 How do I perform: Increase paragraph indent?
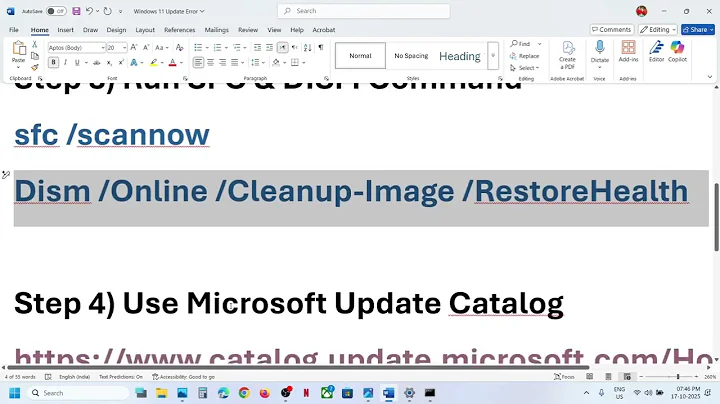[x=270, y=47]
